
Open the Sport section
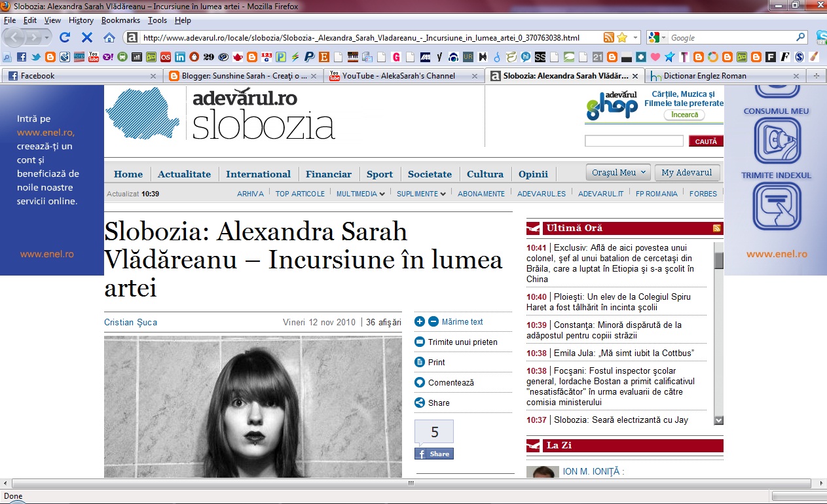[380, 174]
